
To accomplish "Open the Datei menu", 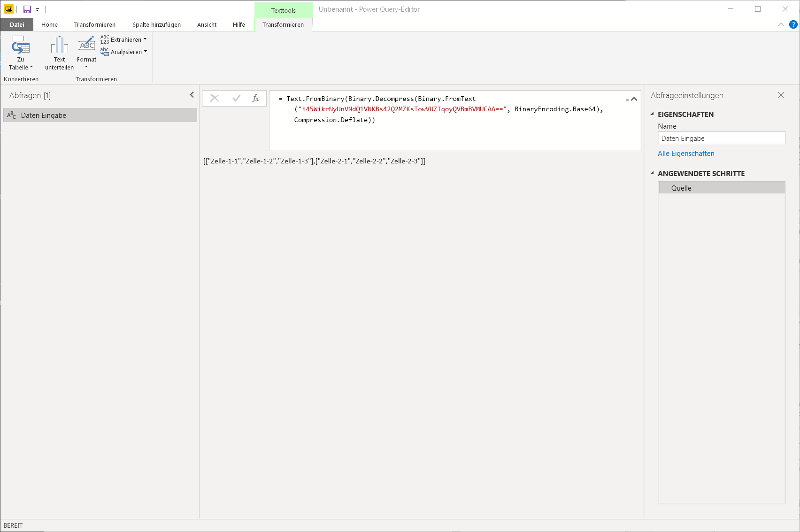I will [x=17, y=24].
